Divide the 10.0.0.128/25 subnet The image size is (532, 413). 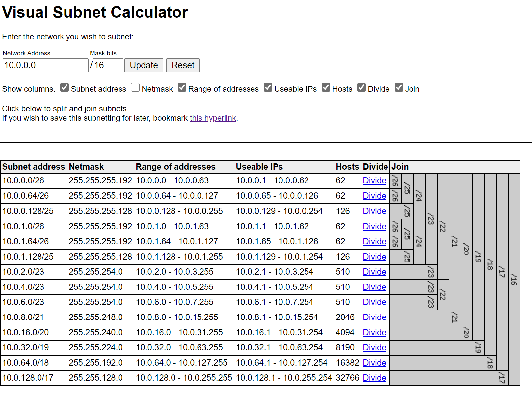click(374, 211)
